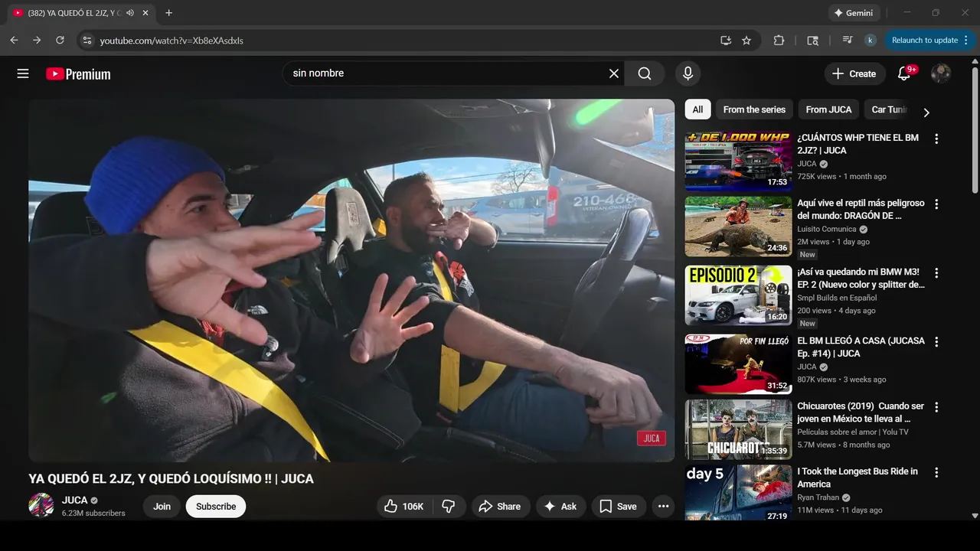This screenshot has width=980, height=551.
Task: Go to YouTube Premium home logo
Action: (x=78, y=73)
